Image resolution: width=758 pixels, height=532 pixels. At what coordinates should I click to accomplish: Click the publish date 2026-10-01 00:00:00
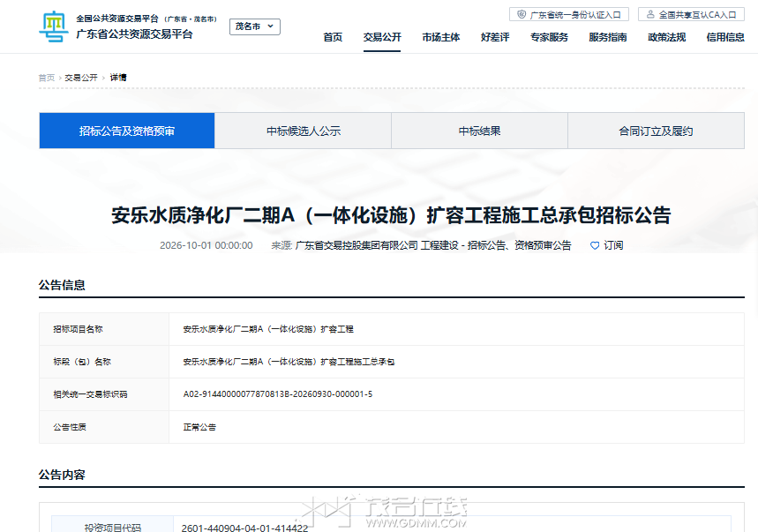[x=206, y=245]
